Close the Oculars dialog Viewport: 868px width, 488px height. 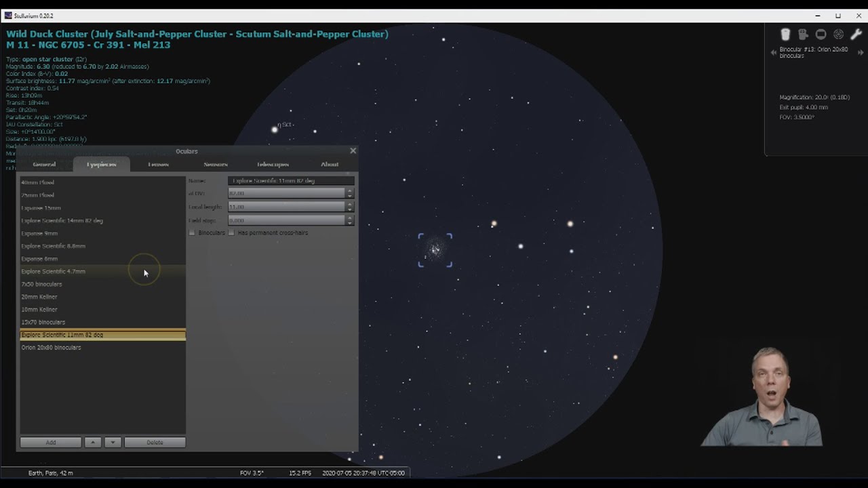(353, 150)
